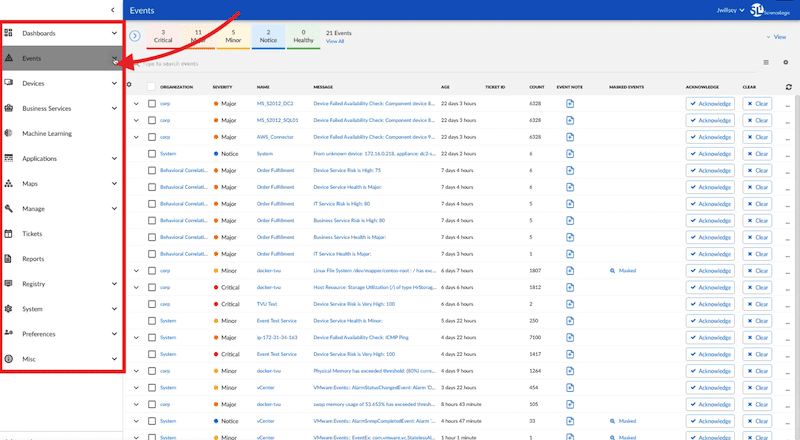Open the Events menu item

[x=61, y=58]
